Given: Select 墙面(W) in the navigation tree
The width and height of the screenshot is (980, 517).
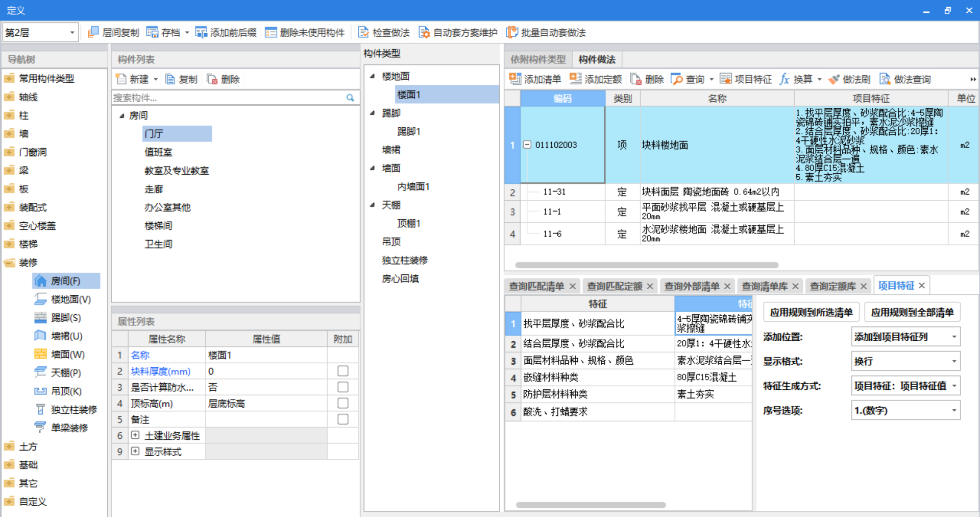Looking at the screenshot, I should 67,355.
